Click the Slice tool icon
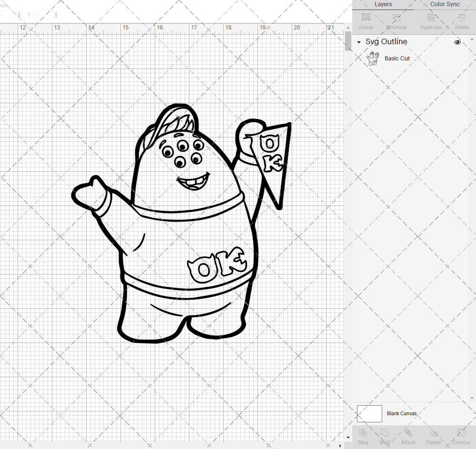The height and width of the screenshot is (449, 476). pos(363,433)
